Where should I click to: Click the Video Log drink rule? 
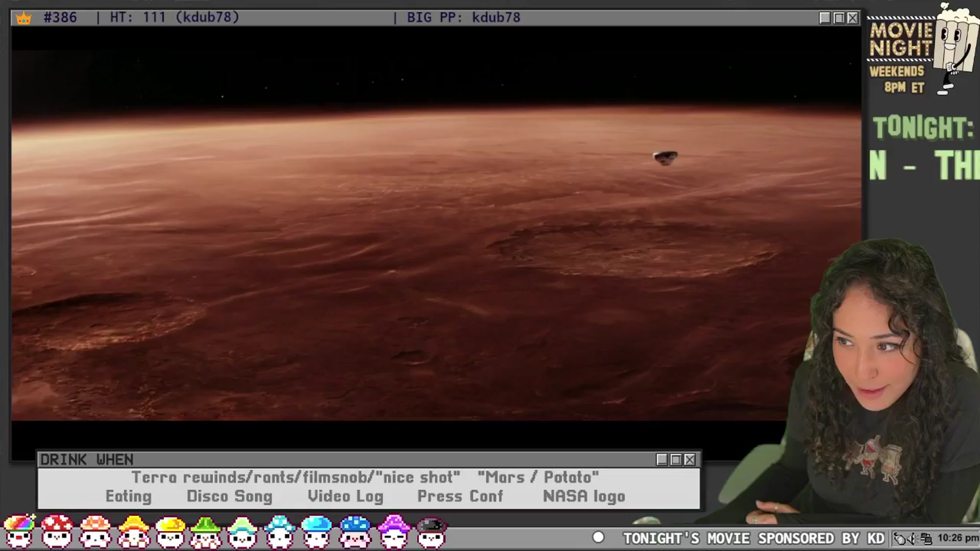pos(346,496)
